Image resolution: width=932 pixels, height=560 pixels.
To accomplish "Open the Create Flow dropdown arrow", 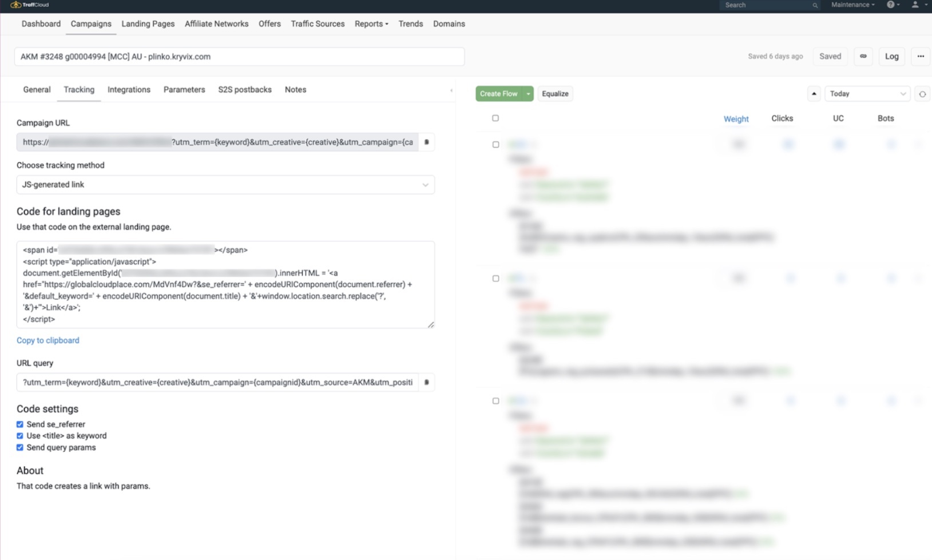I will pyautogui.click(x=528, y=94).
